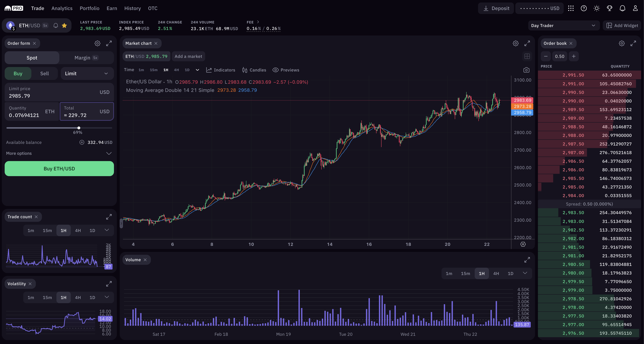Open the Limit order type dropdown
The height and width of the screenshot is (344, 644).
click(87, 73)
